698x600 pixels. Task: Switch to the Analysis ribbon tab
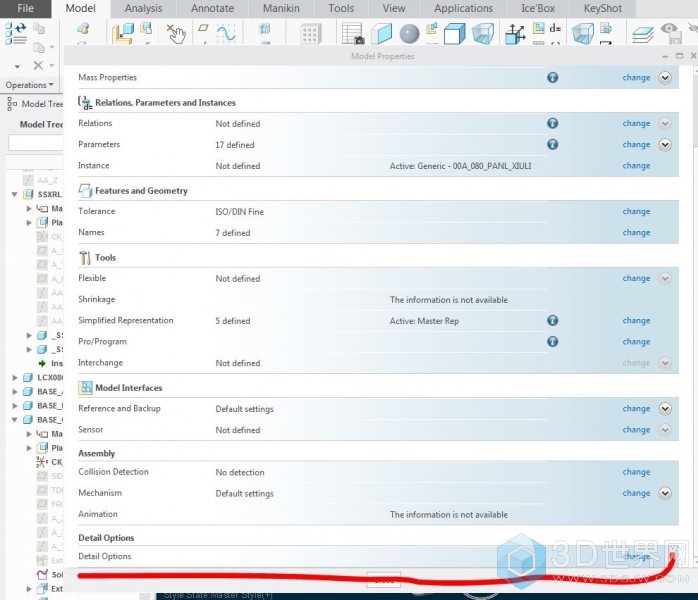143,8
